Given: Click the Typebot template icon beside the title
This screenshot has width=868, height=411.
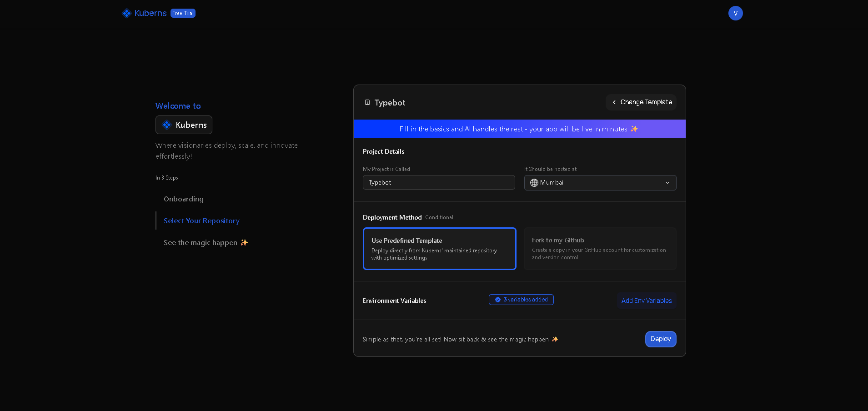Looking at the screenshot, I should pyautogui.click(x=367, y=102).
